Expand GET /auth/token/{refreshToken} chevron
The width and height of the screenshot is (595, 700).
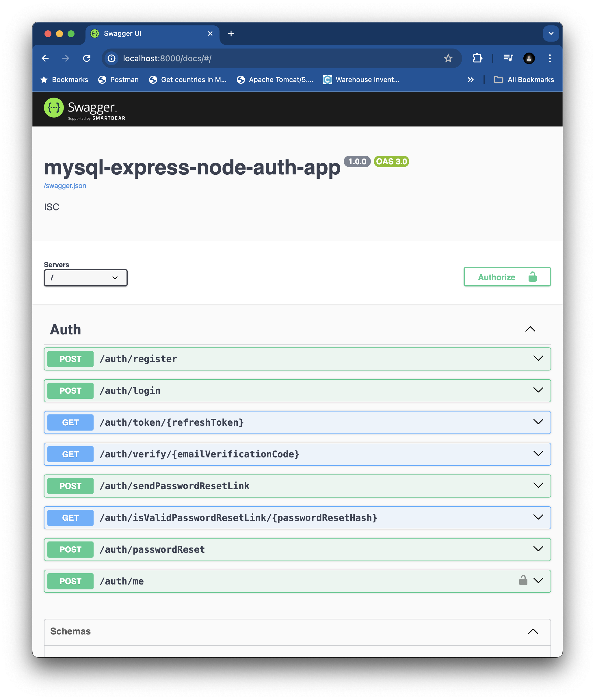tap(538, 422)
